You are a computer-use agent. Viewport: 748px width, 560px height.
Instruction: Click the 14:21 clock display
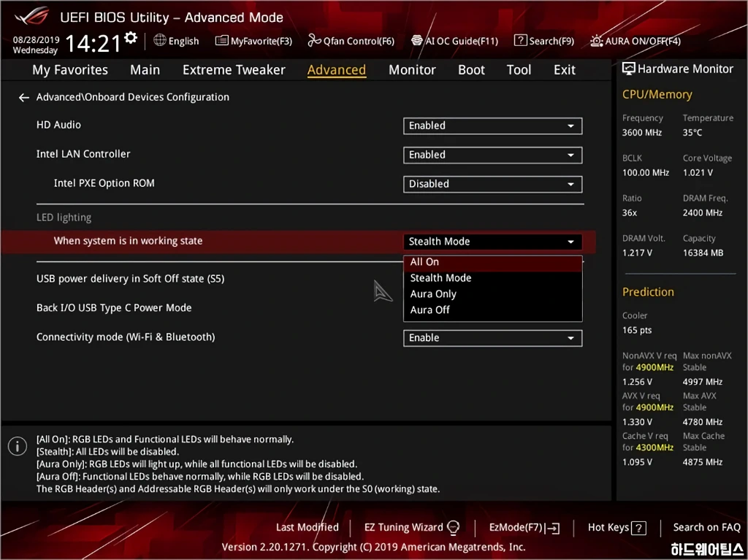click(93, 43)
